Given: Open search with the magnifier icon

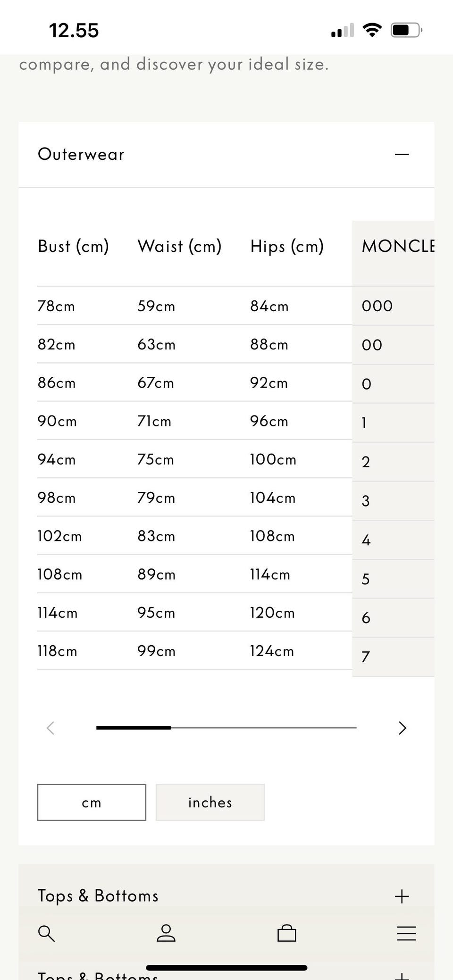Looking at the screenshot, I should coord(46,933).
